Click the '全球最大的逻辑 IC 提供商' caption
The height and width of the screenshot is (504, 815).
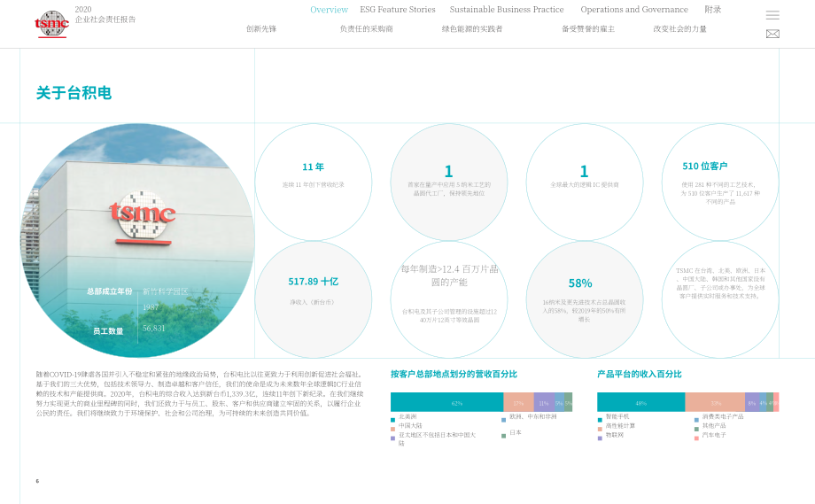584,184
